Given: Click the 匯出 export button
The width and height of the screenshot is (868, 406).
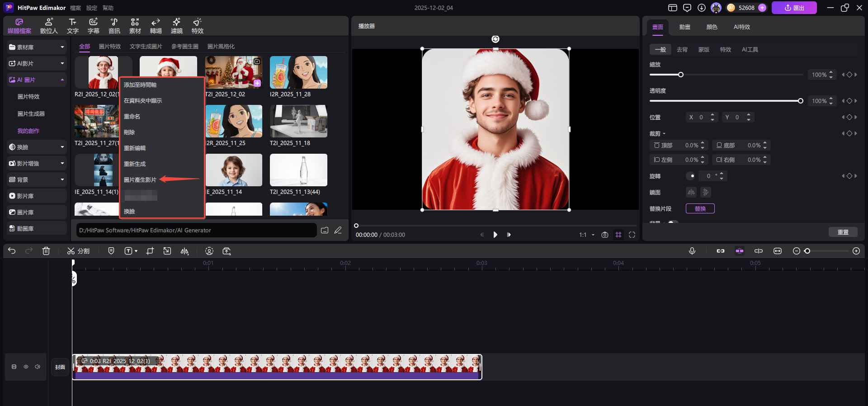Looking at the screenshot, I should click(x=794, y=8).
